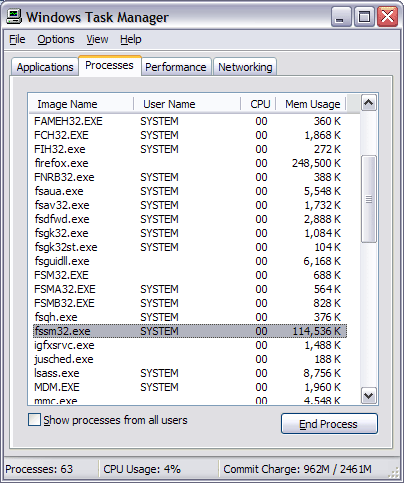
Task: Select the FIH32.exe process
Action: [190, 149]
